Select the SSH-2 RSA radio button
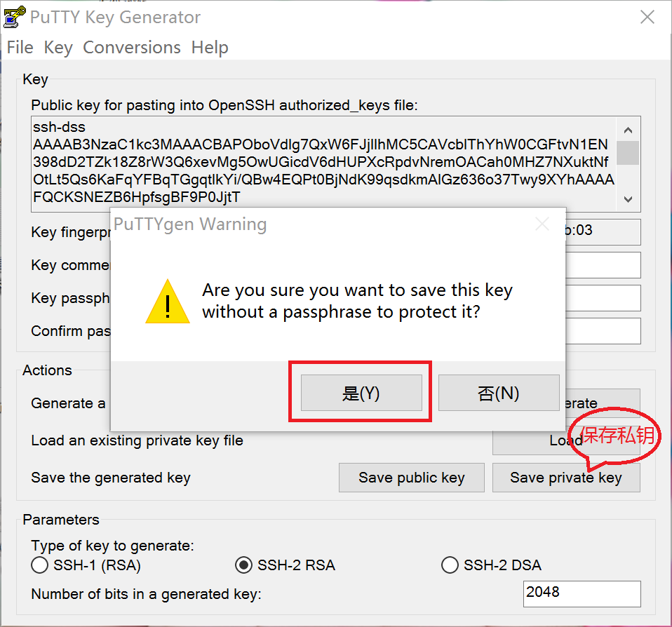This screenshot has height=627, width=672. [244, 565]
